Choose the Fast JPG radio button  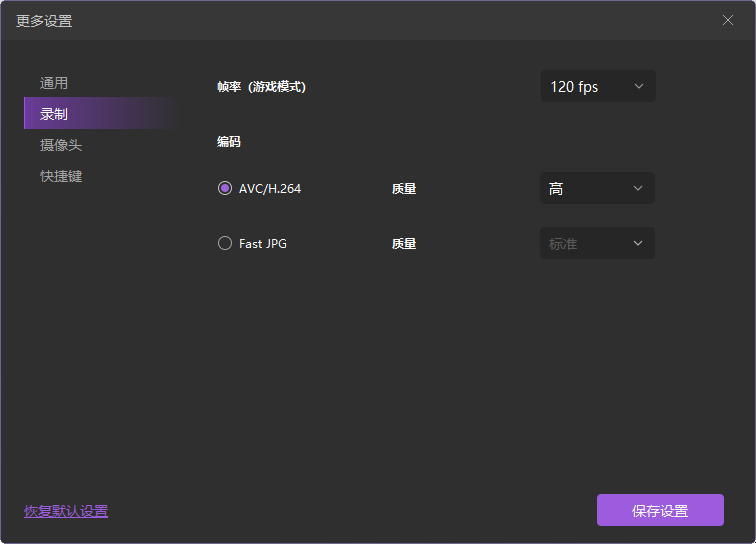coord(225,243)
